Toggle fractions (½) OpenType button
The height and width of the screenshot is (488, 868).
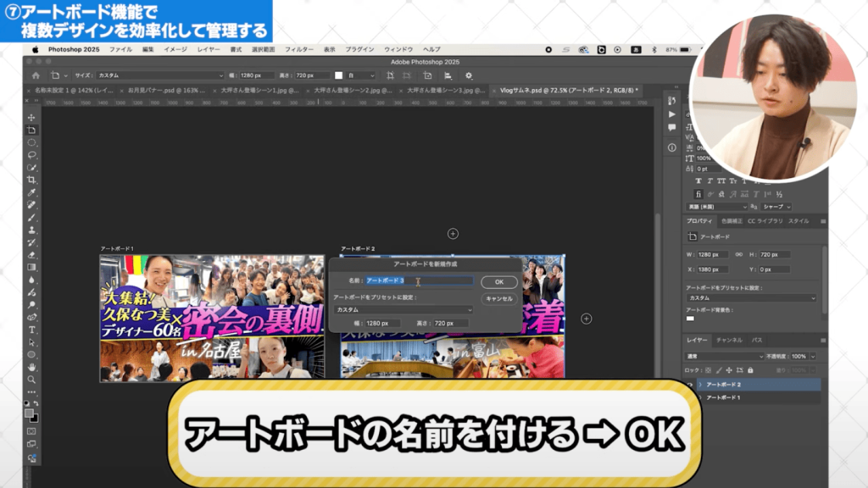779,194
